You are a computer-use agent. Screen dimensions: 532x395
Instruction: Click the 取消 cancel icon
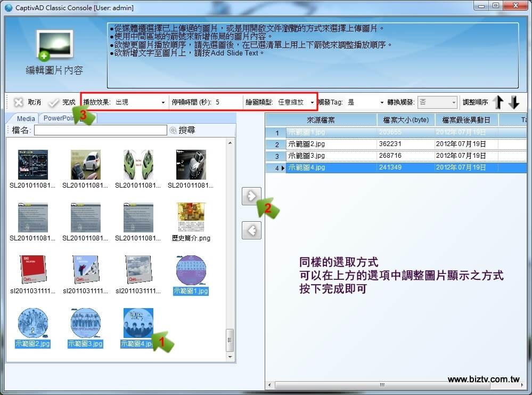[18, 102]
